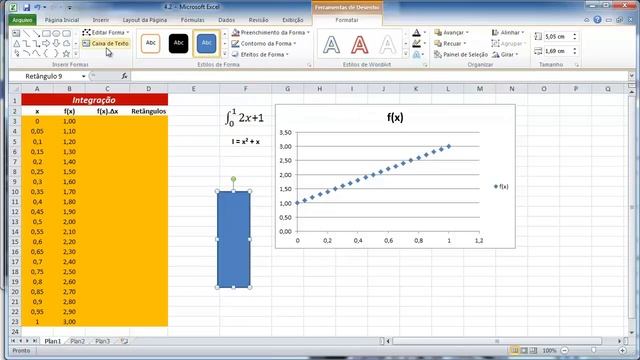Switch to Página Inicial tab

62,20
